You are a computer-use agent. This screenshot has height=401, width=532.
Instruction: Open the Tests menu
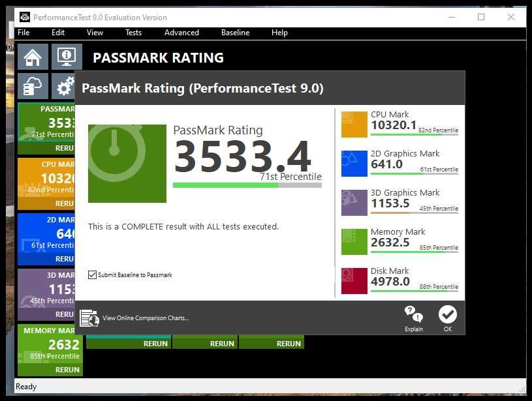(x=133, y=33)
